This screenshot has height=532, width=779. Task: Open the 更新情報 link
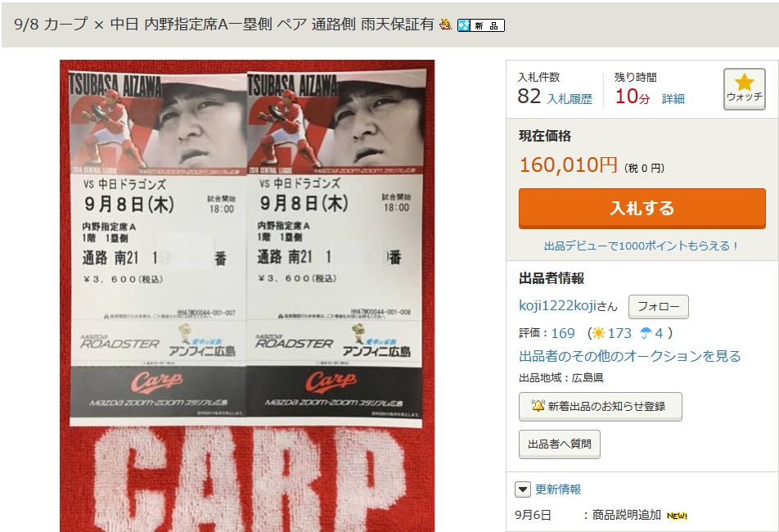(558, 489)
